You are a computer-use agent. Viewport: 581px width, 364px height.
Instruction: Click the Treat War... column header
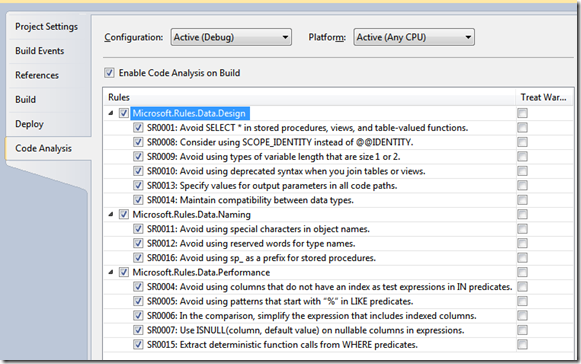544,97
